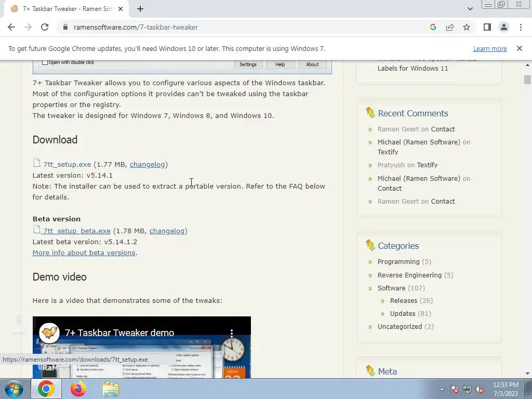Open More info about beta versions
The width and height of the screenshot is (532, 399).
84,253
